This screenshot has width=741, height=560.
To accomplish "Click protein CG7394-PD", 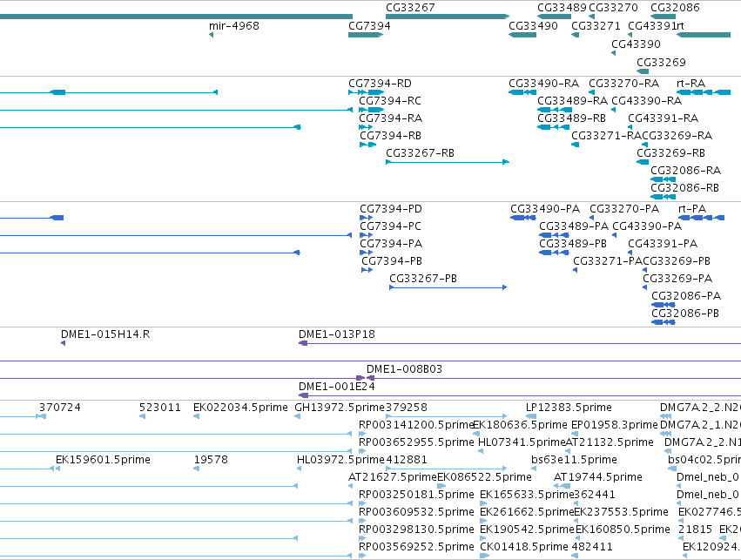I will click(391, 209).
